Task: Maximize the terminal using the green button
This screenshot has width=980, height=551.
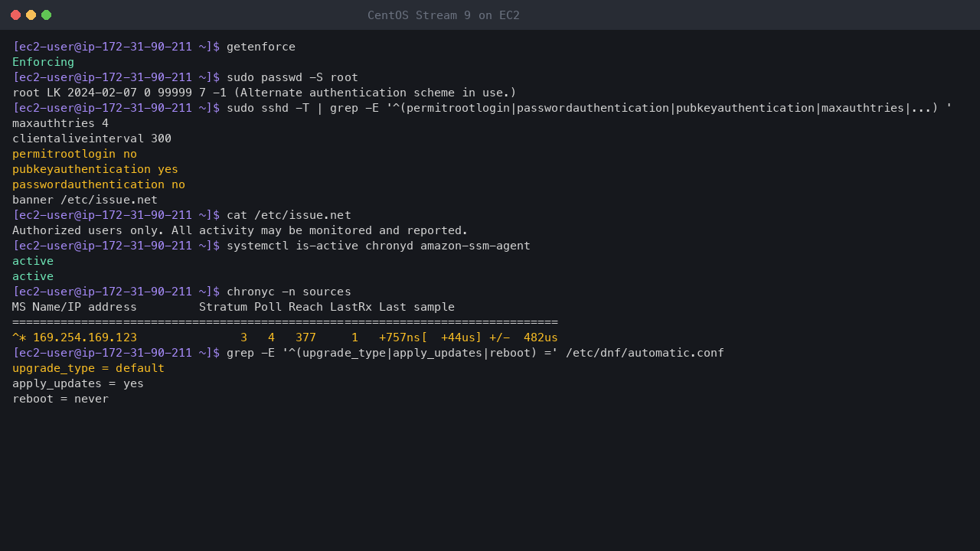Action: [x=46, y=15]
